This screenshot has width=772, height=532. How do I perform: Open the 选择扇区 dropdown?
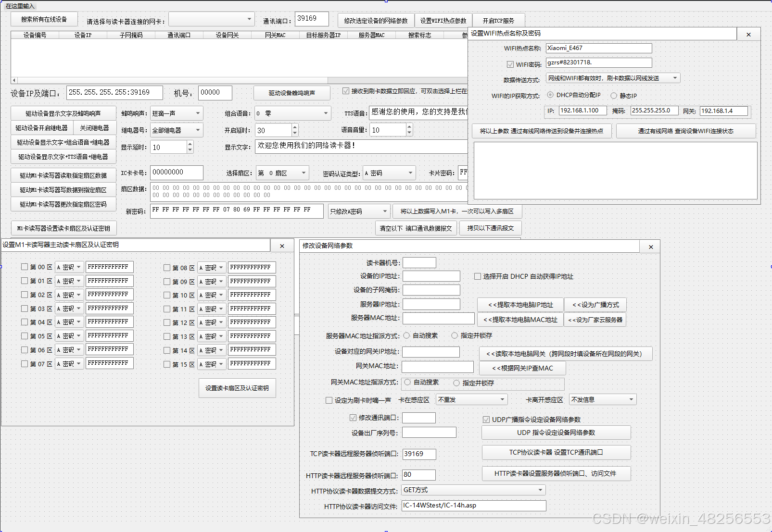282,173
